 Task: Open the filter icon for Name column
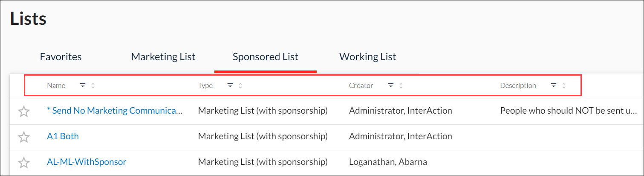[x=83, y=85]
